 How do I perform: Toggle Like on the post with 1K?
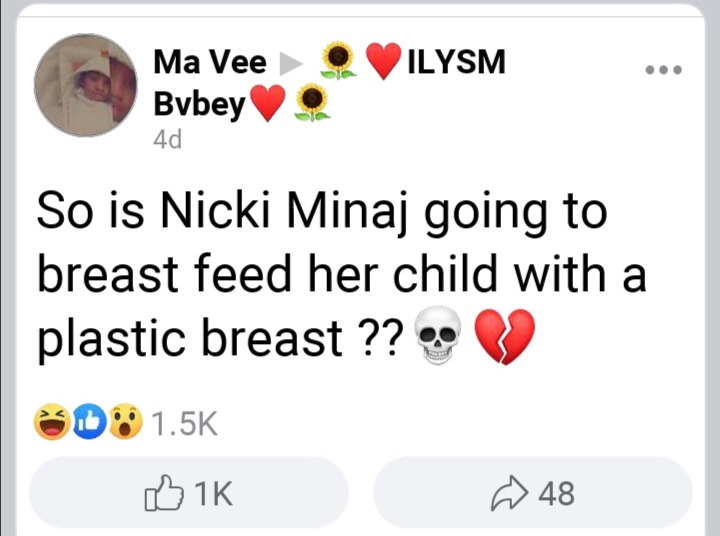coord(189,492)
